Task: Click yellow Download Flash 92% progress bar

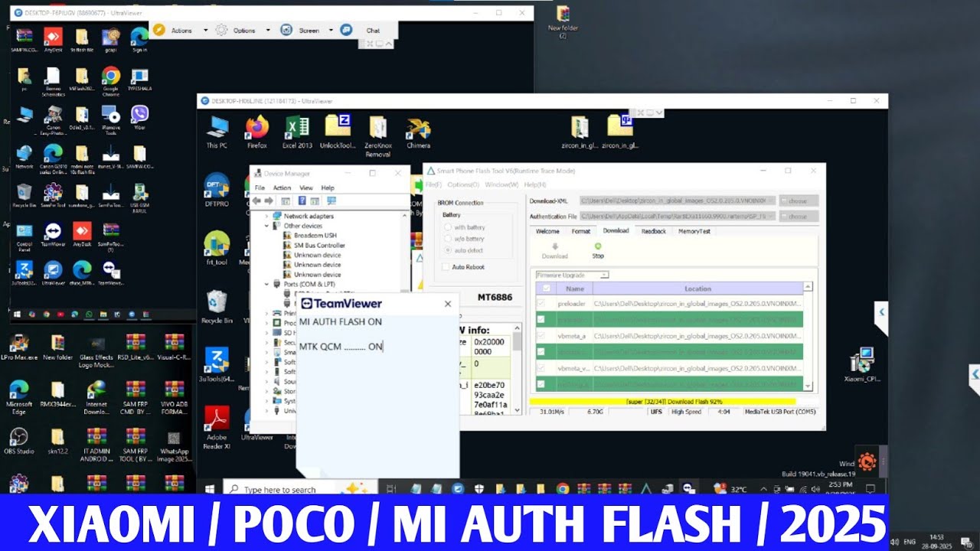Action: [x=662, y=401]
